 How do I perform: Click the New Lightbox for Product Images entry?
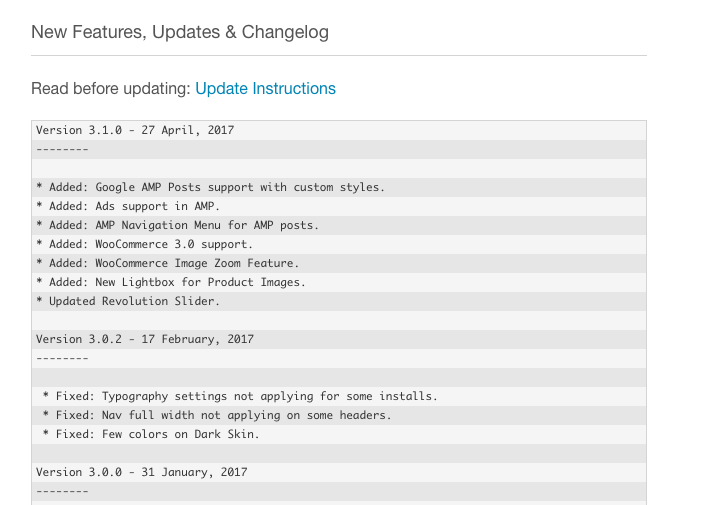point(171,282)
